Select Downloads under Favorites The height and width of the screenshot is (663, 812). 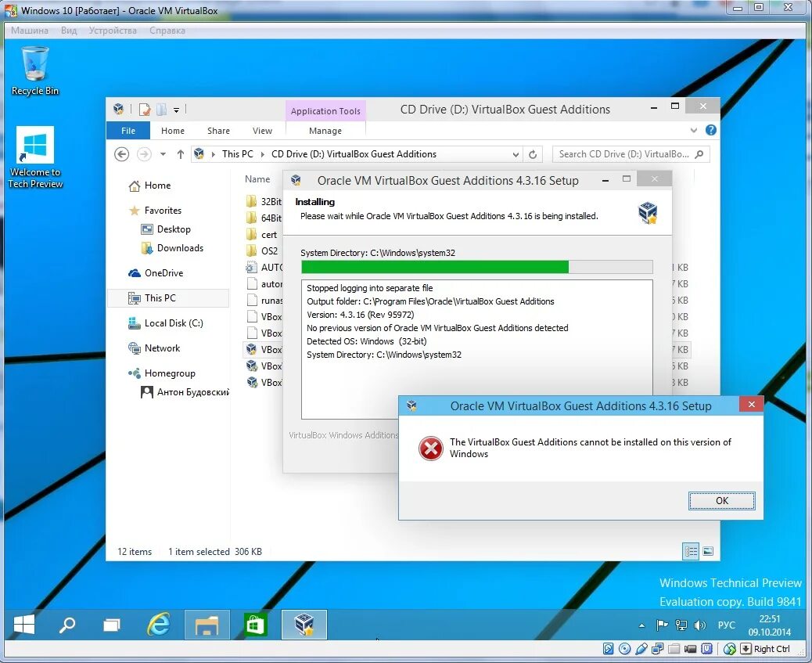(172, 248)
